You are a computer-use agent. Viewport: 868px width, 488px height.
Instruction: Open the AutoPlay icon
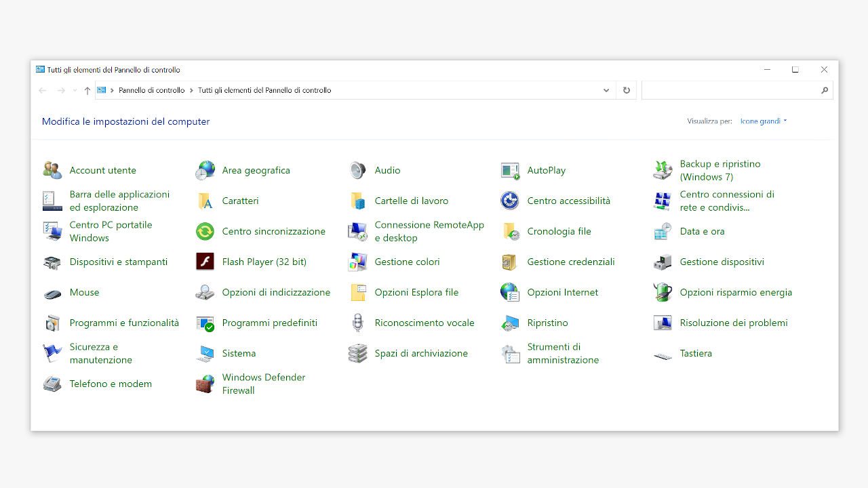(510, 170)
